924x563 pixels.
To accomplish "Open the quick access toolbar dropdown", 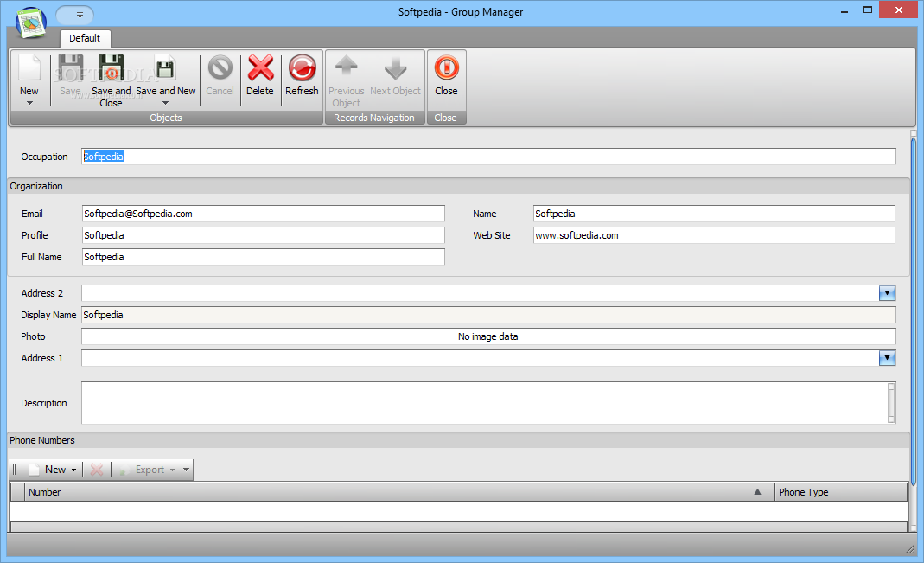I will coord(80,15).
